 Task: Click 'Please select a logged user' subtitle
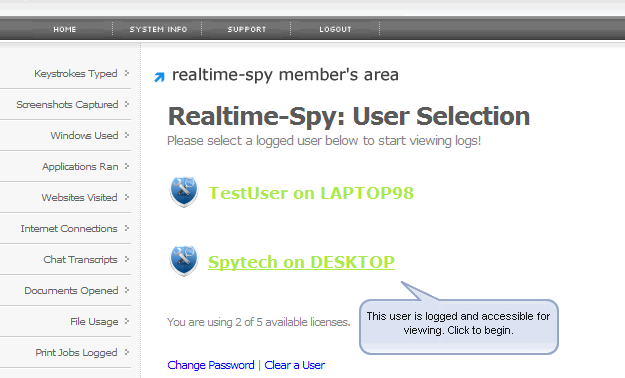coord(324,141)
